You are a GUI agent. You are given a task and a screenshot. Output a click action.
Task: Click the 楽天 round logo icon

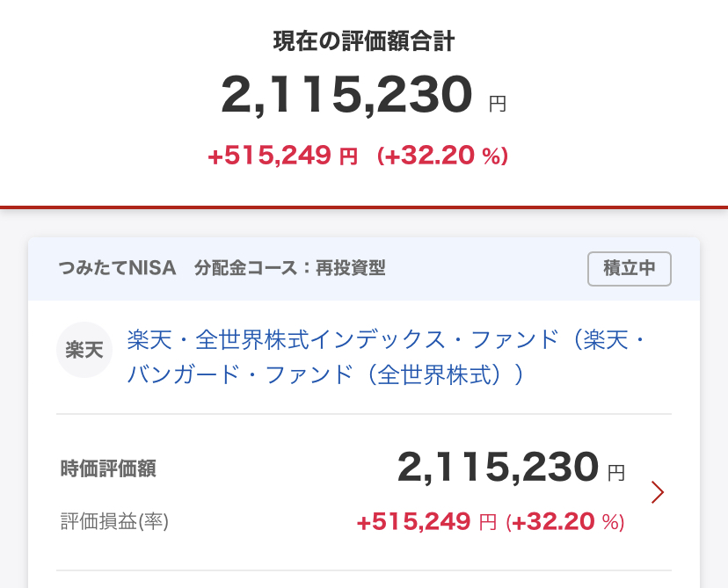[84, 350]
